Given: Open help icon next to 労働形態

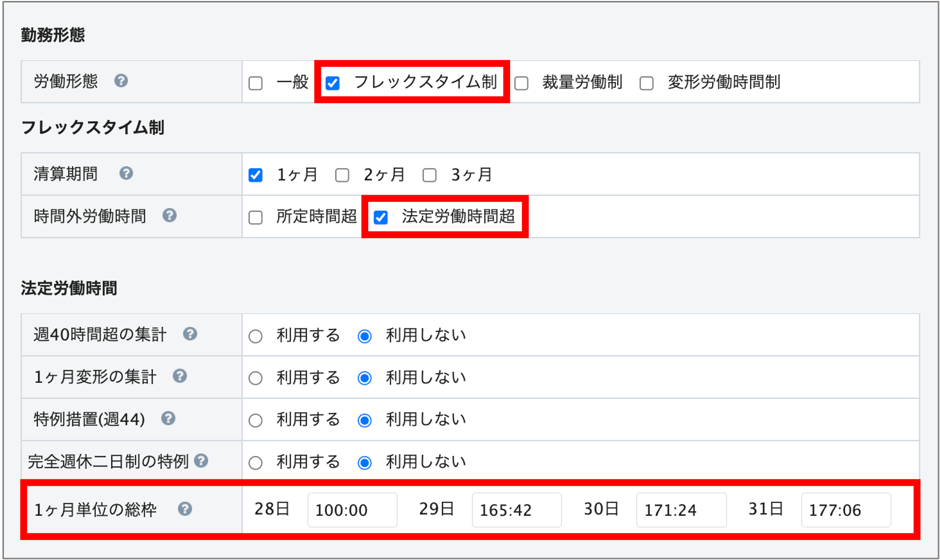Looking at the screenshot, I should (121, 80).
